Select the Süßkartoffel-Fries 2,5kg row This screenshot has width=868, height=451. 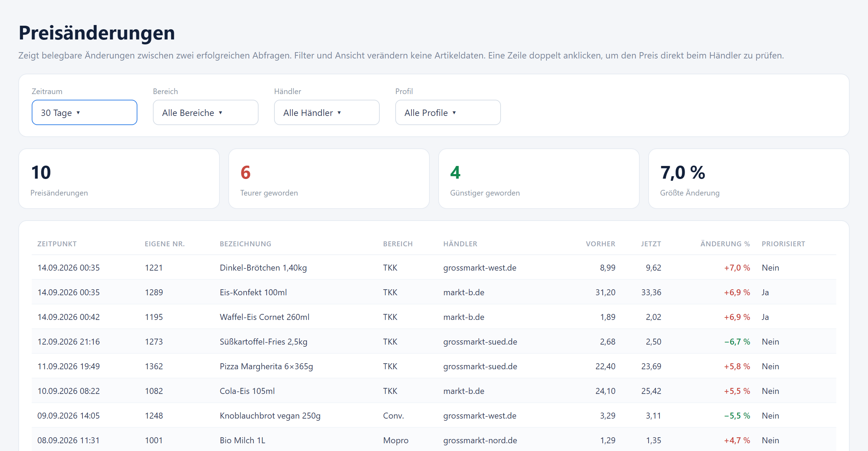point(434,341)
